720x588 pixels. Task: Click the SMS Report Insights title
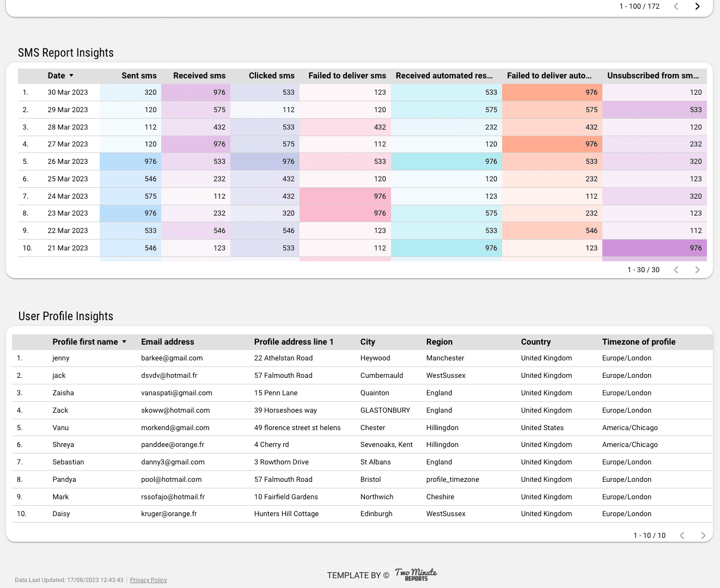coord(66,53)
